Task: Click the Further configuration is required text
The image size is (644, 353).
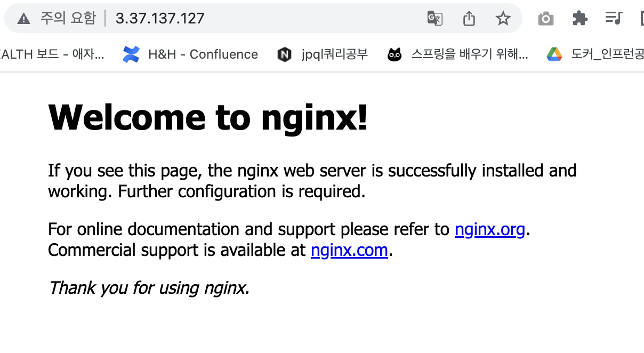Action: tap(242, 191)
